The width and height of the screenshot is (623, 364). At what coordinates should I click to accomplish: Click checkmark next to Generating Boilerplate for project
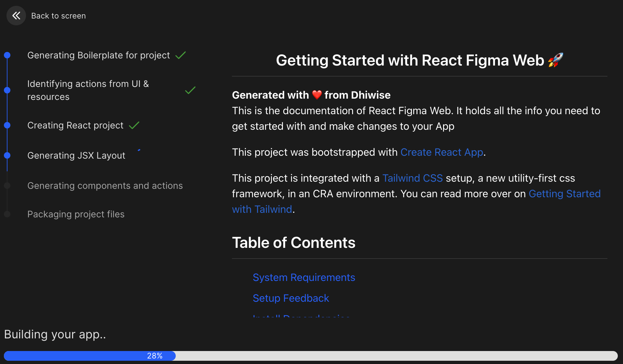tap(181, 55)
